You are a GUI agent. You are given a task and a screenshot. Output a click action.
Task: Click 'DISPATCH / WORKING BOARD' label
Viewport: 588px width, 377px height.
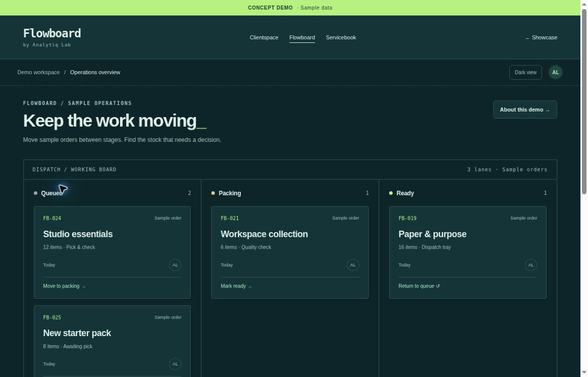tap(74, 170)
